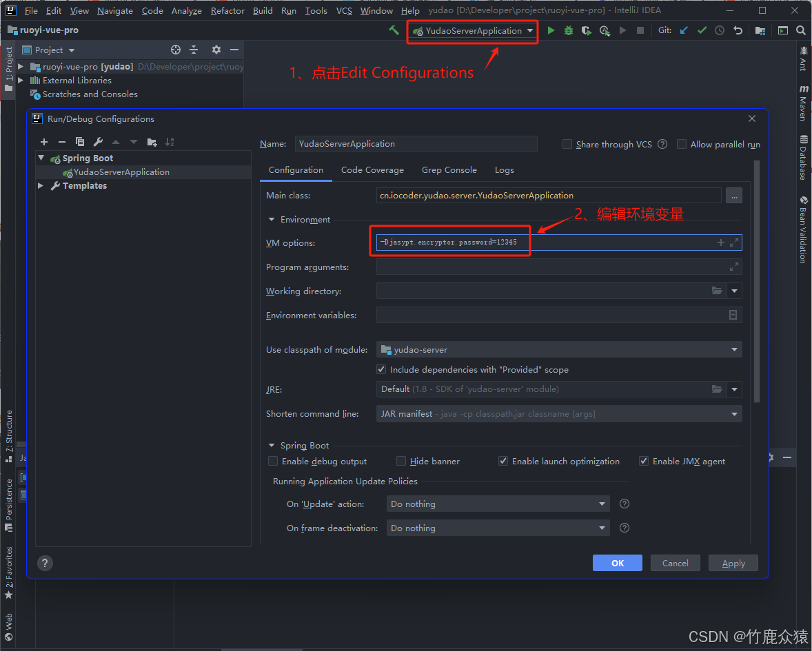
Task: Click the profiler run icon
Action: (605, 30)
